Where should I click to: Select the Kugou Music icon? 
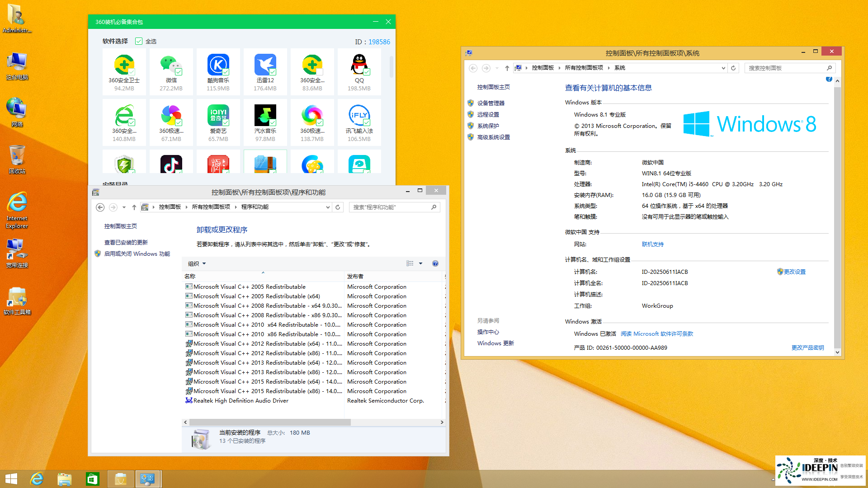tap(218, 65)
